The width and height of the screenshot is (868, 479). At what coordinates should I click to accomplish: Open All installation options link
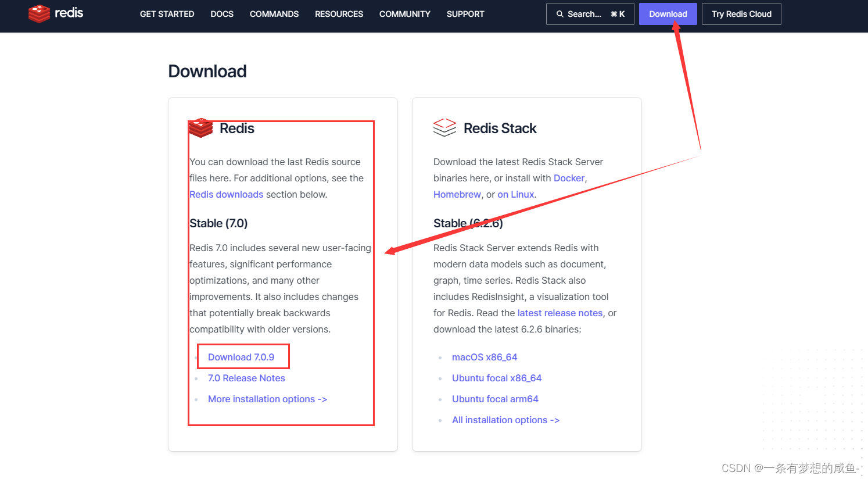click(x=505, y=420)
